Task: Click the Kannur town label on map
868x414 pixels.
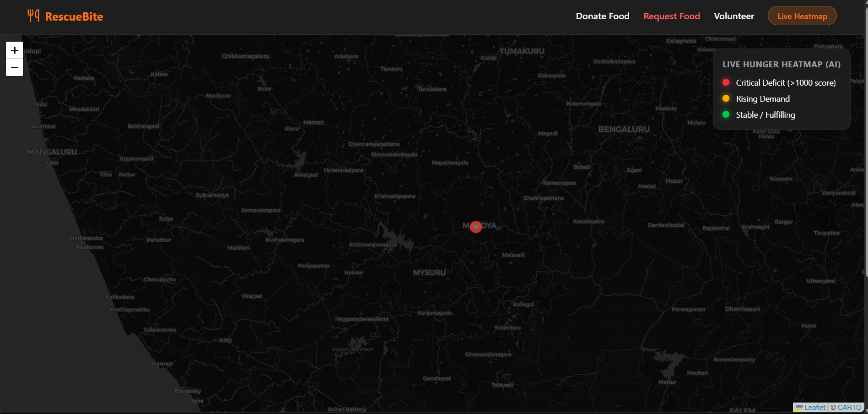Action: pos(162,364)
